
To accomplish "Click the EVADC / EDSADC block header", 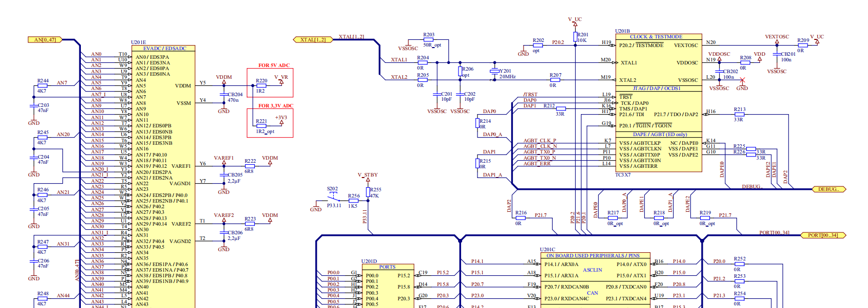I will 164,49.
